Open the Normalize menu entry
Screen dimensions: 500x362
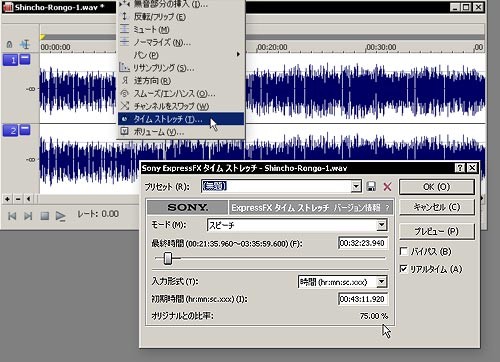pyautogui.click(x=181, y=42)
